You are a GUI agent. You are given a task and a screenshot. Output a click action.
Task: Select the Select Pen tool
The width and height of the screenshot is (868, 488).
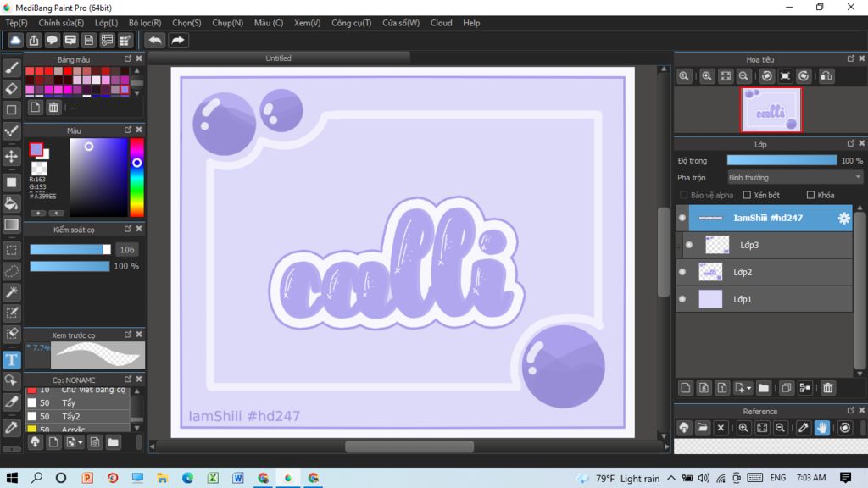click(11, 313)
